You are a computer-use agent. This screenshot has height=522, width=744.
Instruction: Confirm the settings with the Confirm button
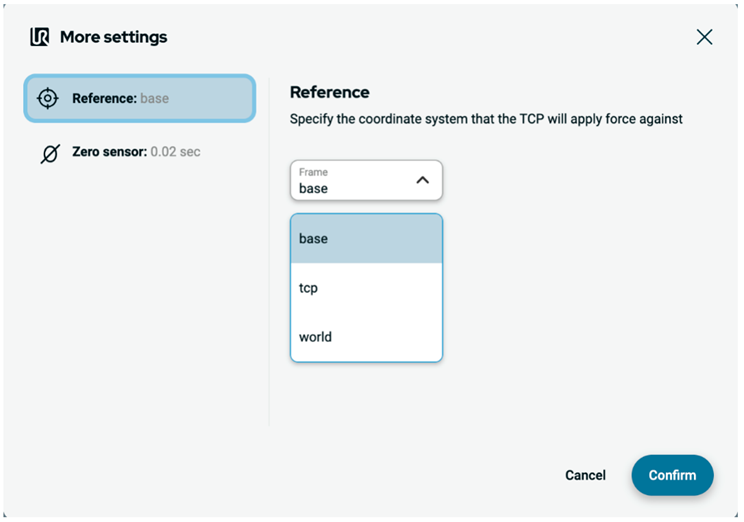tap(672, 475)
